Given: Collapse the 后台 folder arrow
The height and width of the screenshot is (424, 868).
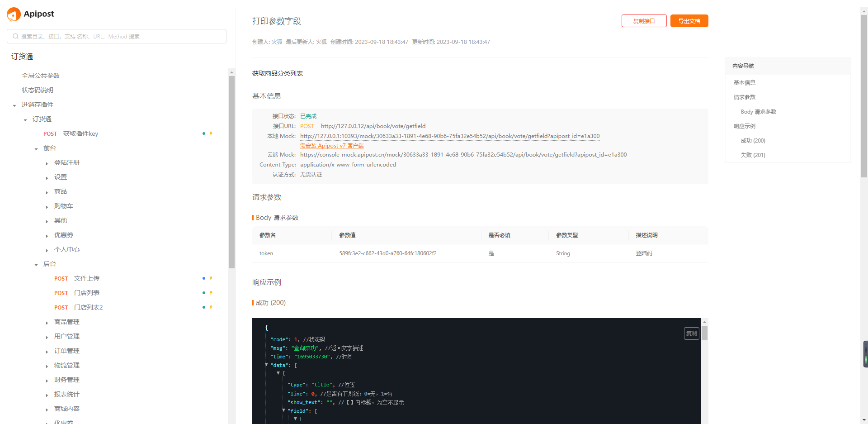Looking at the screenshot, I should click(x=36, y=265).
